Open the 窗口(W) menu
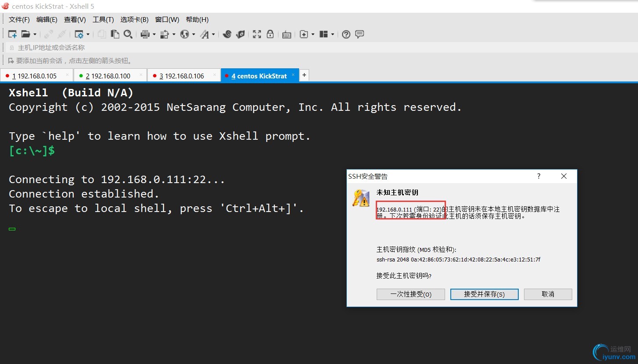Image resolution: width=638 pixels, height=364 pixels. [167, 20]
